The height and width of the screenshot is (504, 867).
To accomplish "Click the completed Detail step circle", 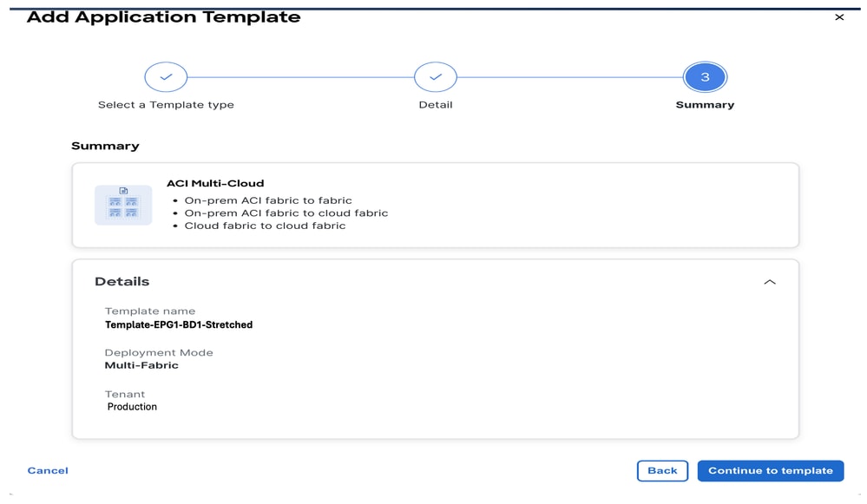I will (x=435, y=77).
